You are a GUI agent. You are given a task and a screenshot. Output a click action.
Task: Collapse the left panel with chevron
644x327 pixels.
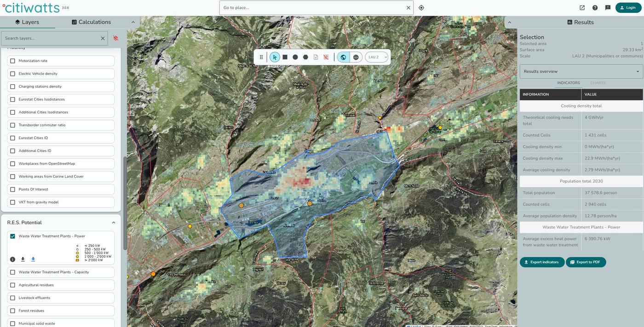(133, 22)
